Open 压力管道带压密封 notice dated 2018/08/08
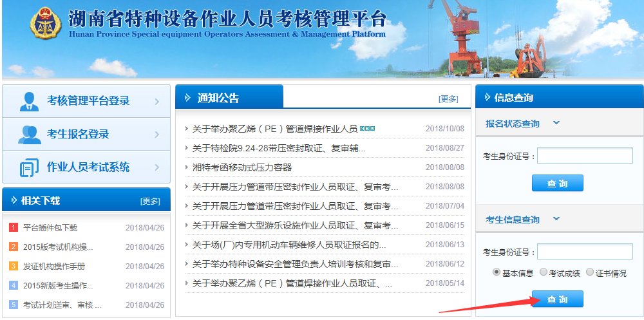The image size is (644, 320). [x=295, y=187]
